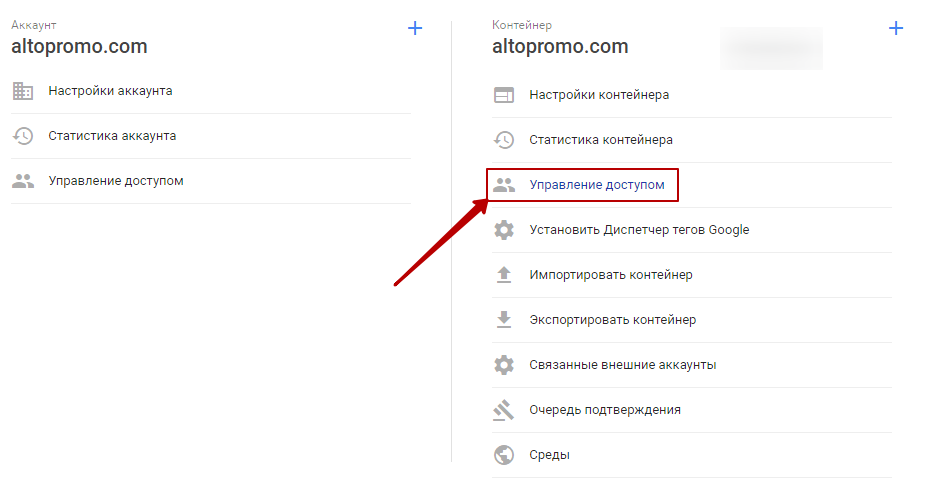Click the globe icon next to Среды
The width and height of the screenshot is (951, 487).
pyautogui.click(x=503, y=455)
